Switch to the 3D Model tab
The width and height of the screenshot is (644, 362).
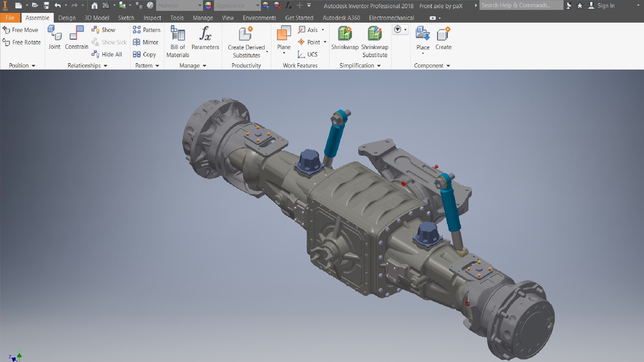(x=97, y=18)
